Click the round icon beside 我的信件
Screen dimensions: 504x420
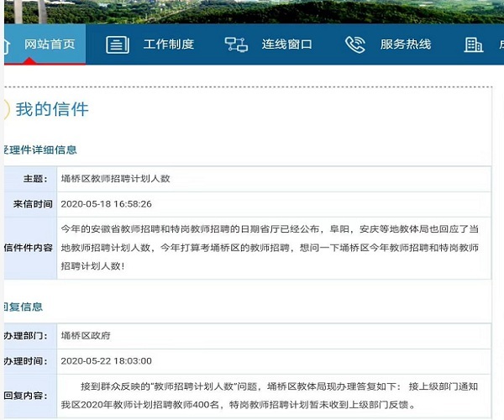(x=5, y=109)
